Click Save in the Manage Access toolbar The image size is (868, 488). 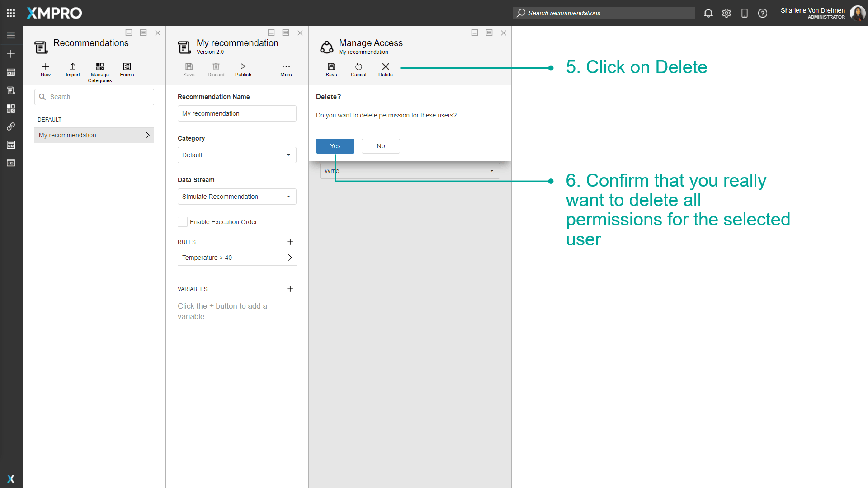(331, 69)
